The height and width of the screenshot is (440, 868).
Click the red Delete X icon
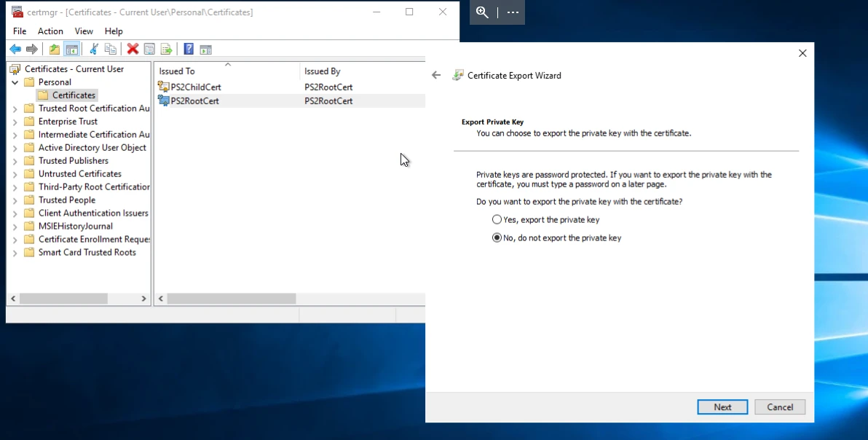132,49
